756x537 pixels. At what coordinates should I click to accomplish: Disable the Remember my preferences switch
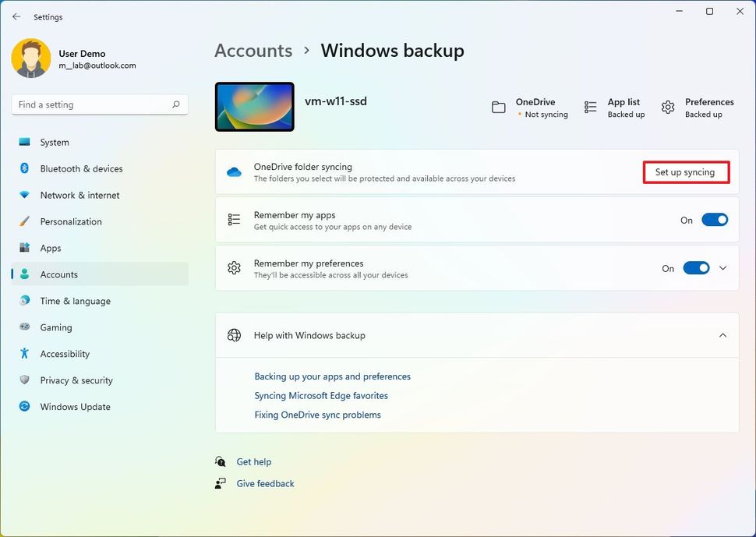(696, 268)
